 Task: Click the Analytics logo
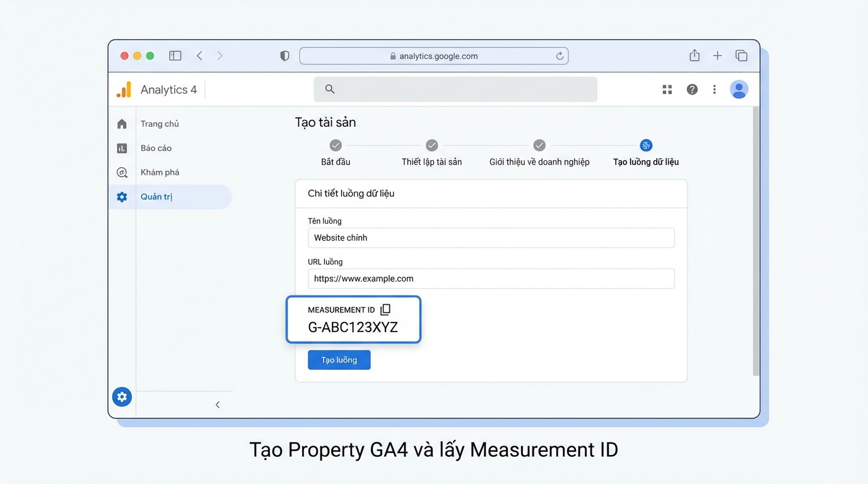124,89
